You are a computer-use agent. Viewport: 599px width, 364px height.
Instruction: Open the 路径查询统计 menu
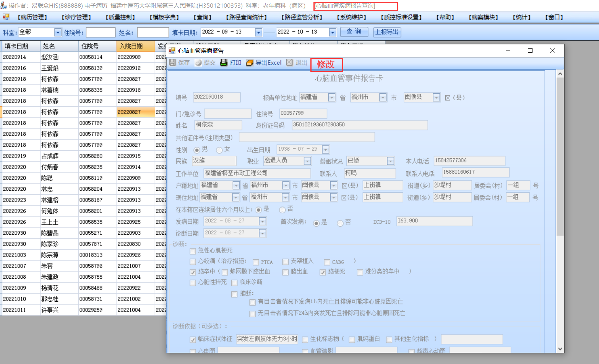pyautogui.click(x=247, y=17)
